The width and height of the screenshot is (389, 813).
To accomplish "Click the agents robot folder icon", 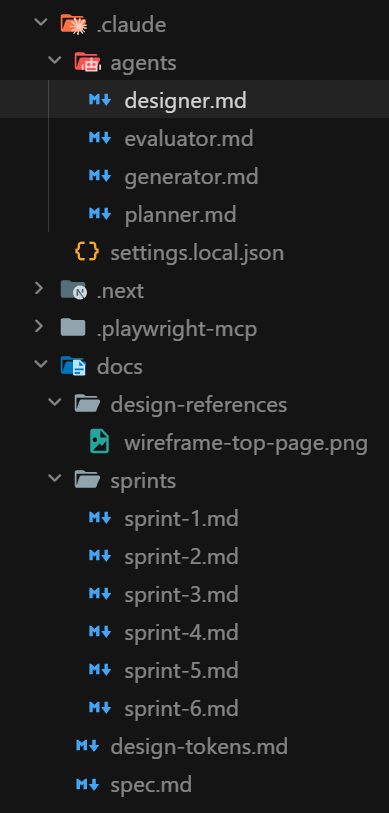I will point(87,62).
